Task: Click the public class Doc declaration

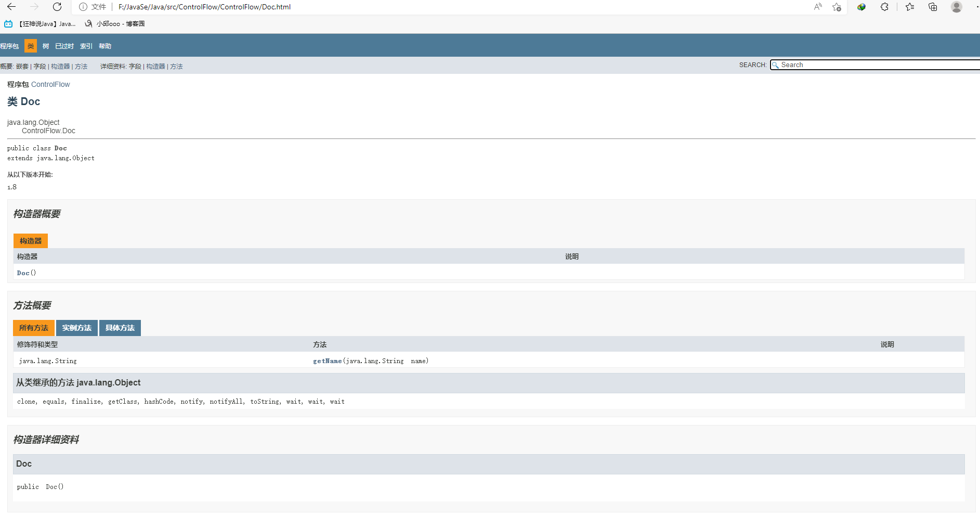Action: 37,148
